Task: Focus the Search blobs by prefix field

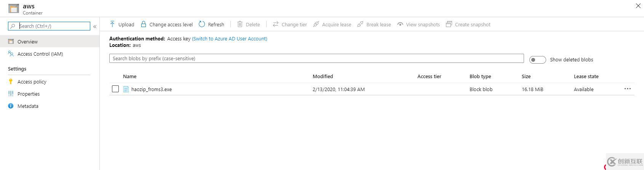Action: pos(316,58)
